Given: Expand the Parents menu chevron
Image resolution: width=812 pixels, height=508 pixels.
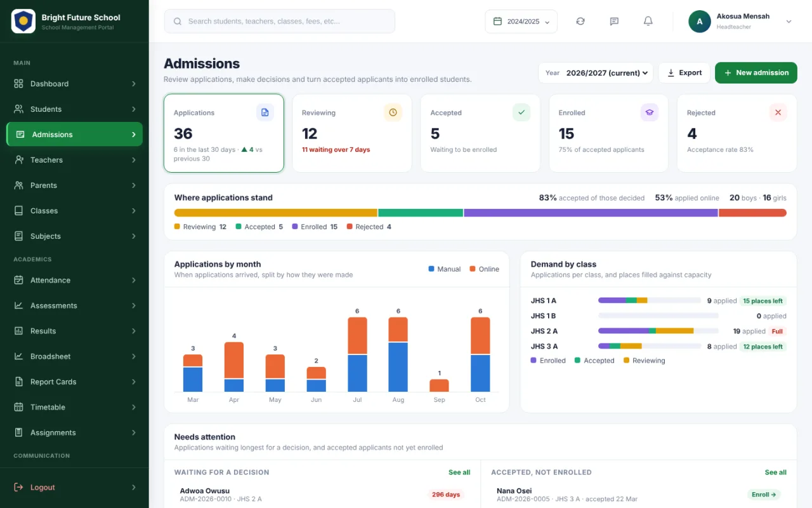Looking at the screenshot, I should tap(134, 185).
